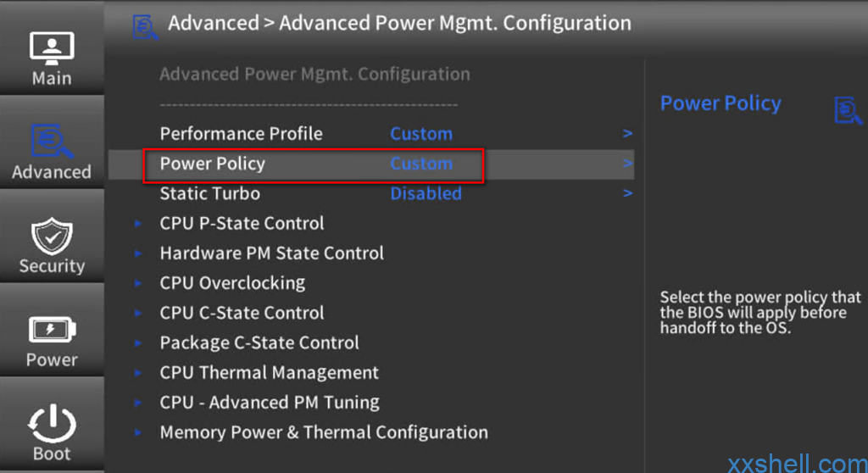
Task: Expand Hardware PM State Control submenu
Action: (x=271, y=253)
